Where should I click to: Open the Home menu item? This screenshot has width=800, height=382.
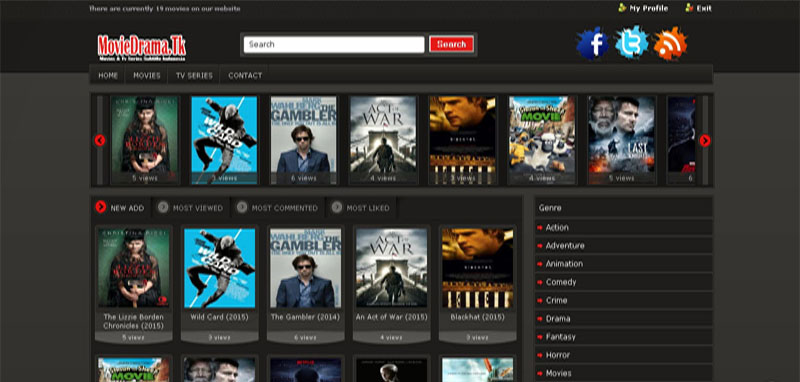[x=108, y=75]
